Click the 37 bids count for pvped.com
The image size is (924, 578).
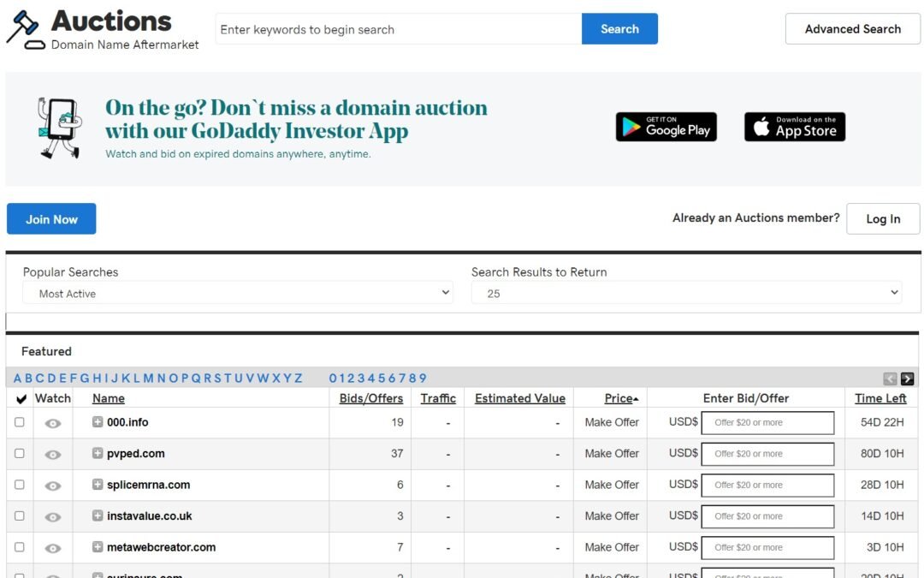[397, 454]
